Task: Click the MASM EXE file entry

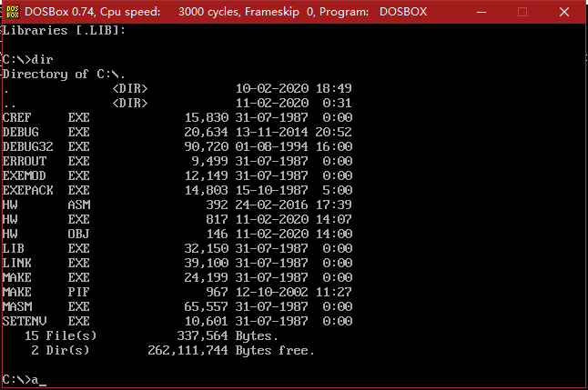Action: [x=46, y=306]
